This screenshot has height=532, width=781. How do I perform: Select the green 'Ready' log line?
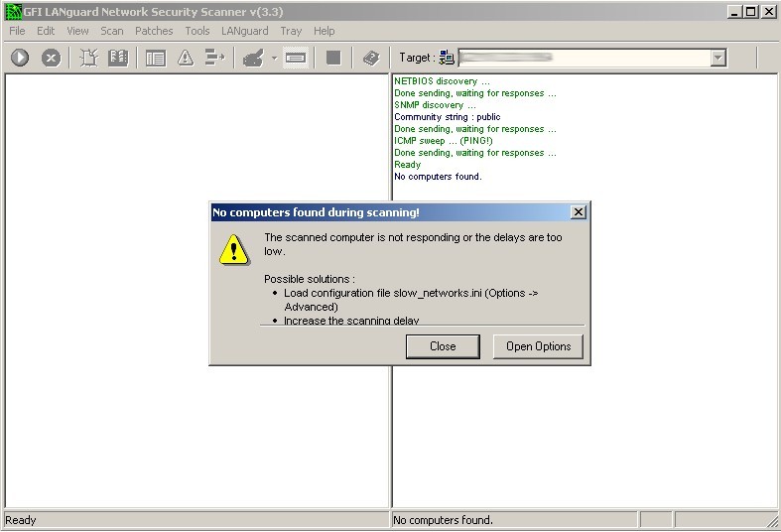408,165
